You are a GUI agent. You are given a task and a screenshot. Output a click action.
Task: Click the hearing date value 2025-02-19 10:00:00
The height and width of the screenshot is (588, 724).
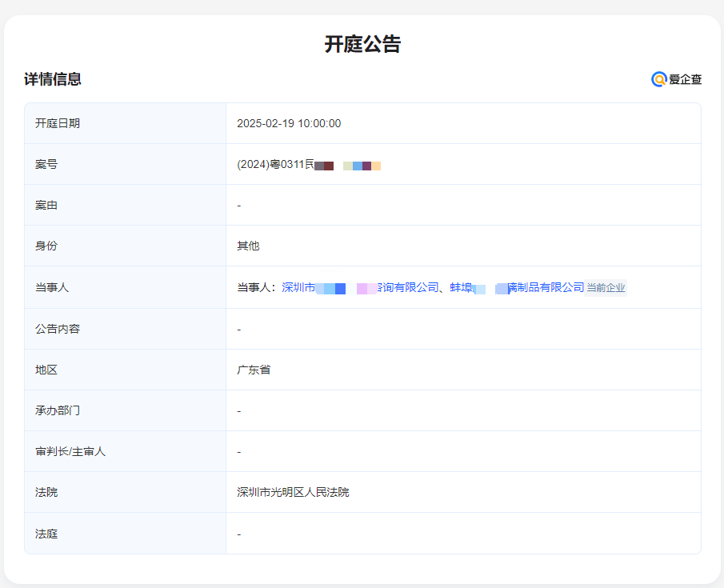tap(289, 123)
